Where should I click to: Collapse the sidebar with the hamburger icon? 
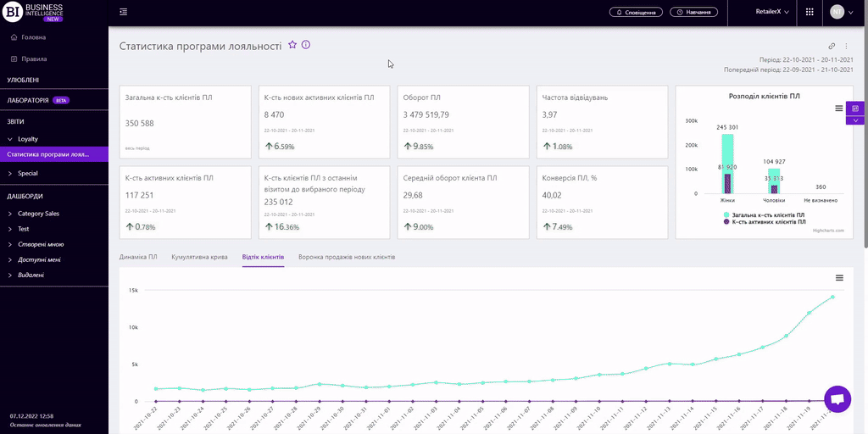click(x=124, y=12)
